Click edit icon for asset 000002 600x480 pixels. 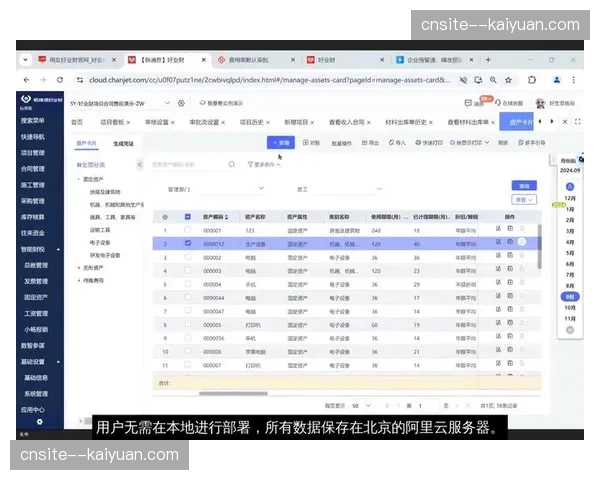point(498,255)
